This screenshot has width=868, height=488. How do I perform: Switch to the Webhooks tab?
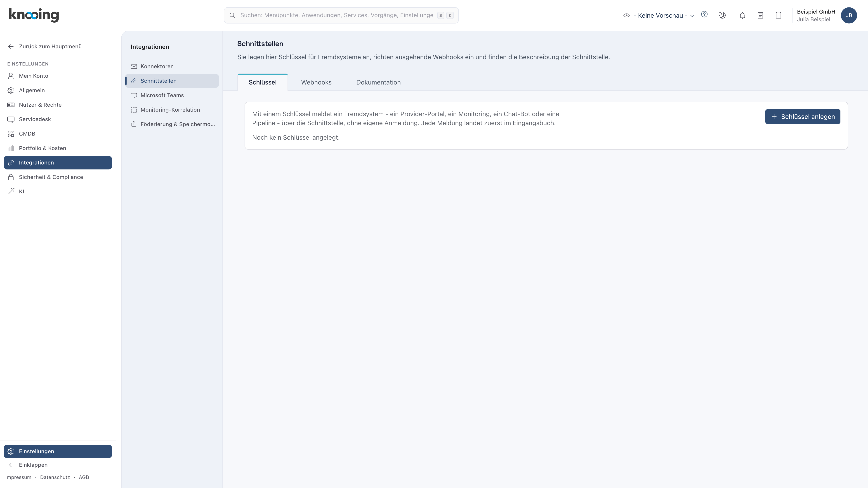pyautogui.click(x=316, y=82)
